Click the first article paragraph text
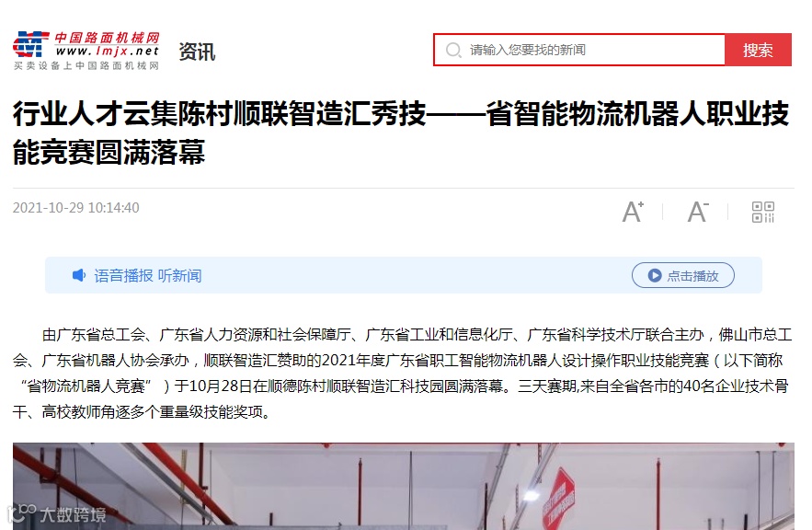This screenshot has height=530, width=812. (x=403, y=373)
